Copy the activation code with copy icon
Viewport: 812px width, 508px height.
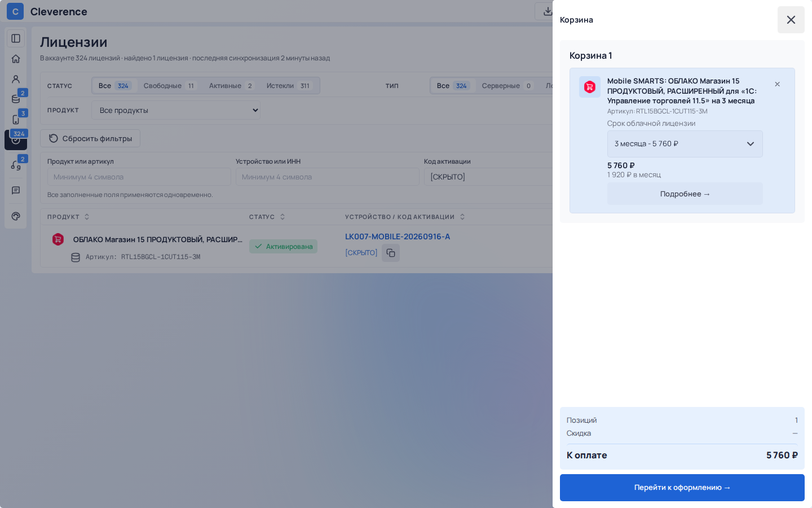pos(391,253)
